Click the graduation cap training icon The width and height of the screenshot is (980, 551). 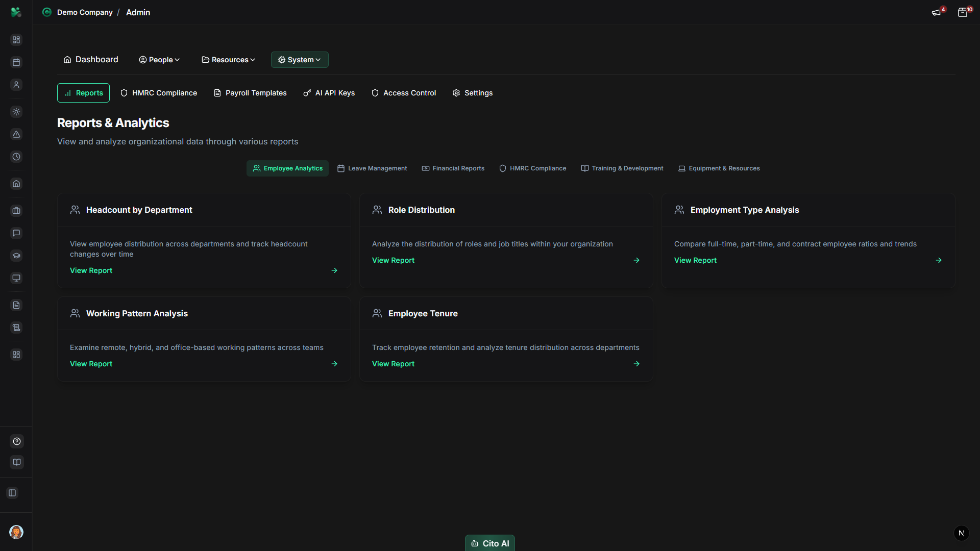[x=16, y=256]
